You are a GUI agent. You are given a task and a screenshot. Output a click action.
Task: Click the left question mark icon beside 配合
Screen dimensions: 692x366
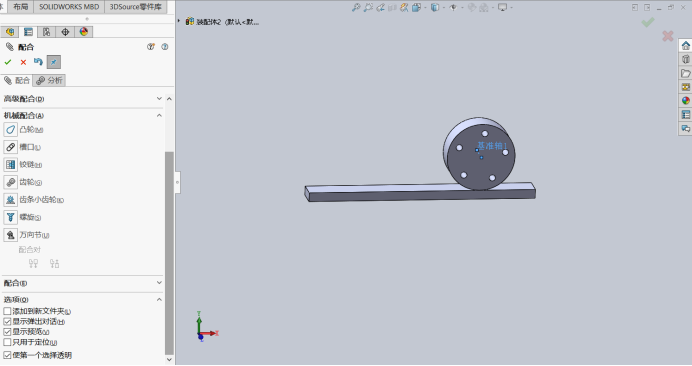pos(151,47)
